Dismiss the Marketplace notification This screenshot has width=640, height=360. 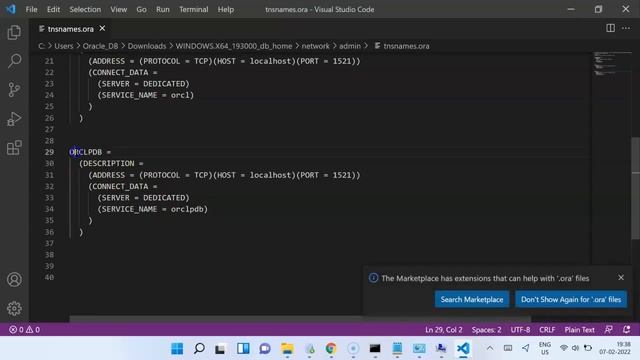(x=621, y=278)
